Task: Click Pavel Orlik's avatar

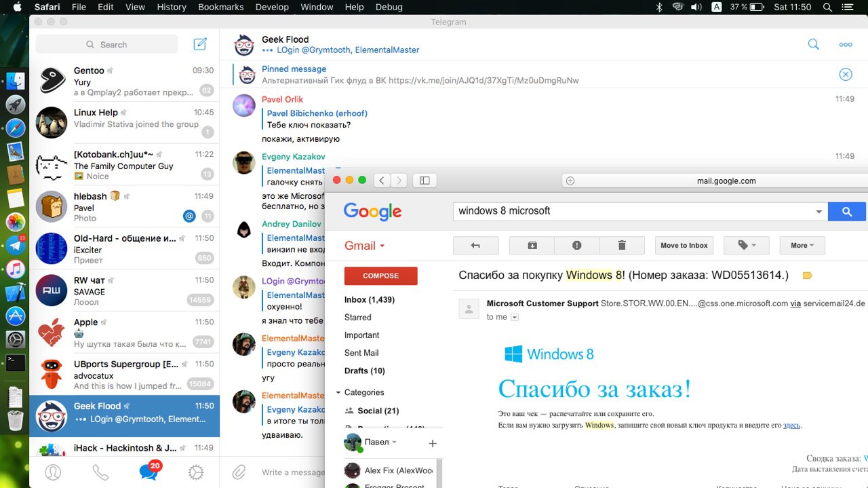Action: [244, 106]
